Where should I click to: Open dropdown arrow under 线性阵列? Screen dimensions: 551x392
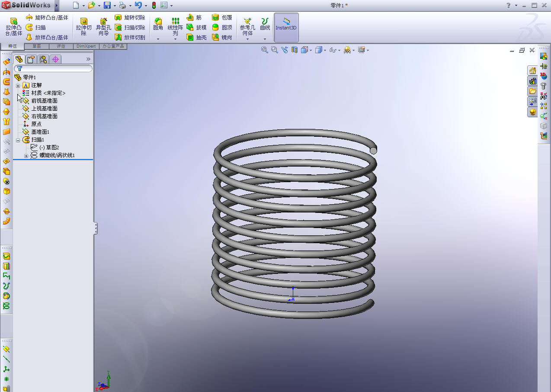(x=176, y=39)
